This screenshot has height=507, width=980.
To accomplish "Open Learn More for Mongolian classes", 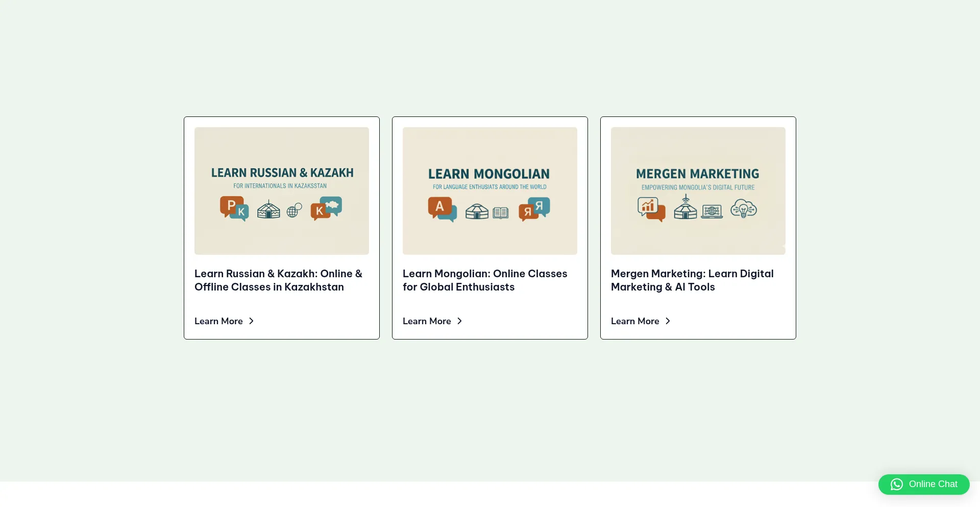I will pos(427,321).
